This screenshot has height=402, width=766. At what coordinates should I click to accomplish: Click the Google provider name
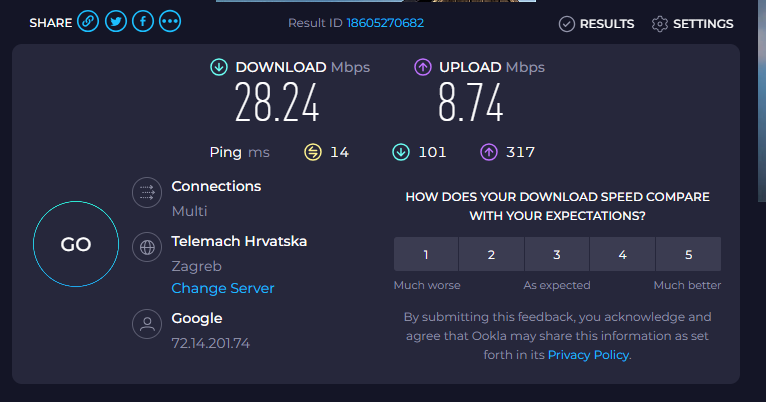(197, 318)
